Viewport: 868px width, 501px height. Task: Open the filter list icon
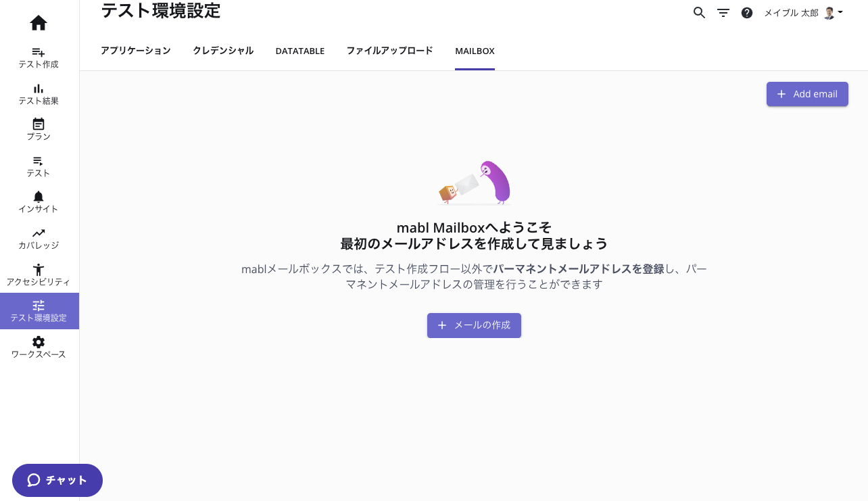[x=723, y=13]
